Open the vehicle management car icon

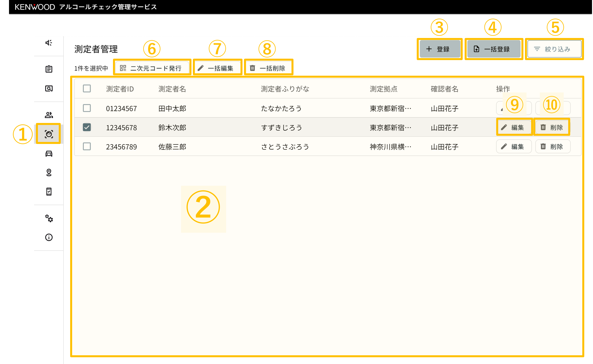point(49,153)
